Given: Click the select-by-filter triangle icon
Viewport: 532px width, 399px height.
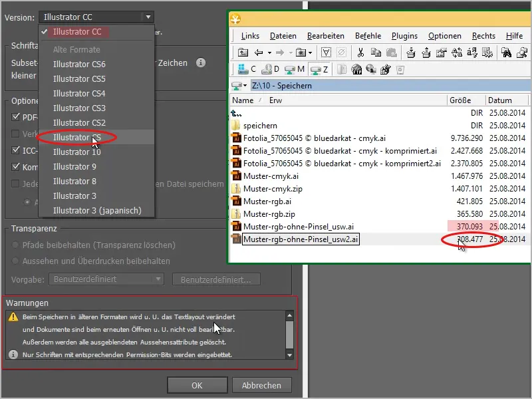Looking at the screenshot, I should tap(326, 53).
